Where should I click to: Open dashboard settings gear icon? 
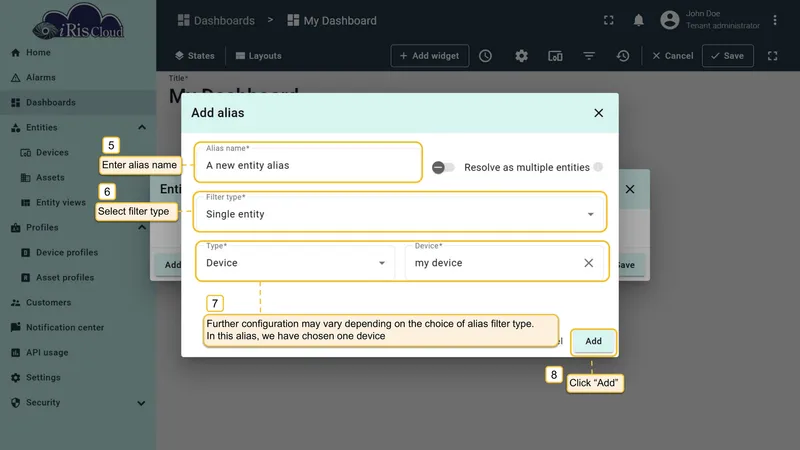pos(521,56)
